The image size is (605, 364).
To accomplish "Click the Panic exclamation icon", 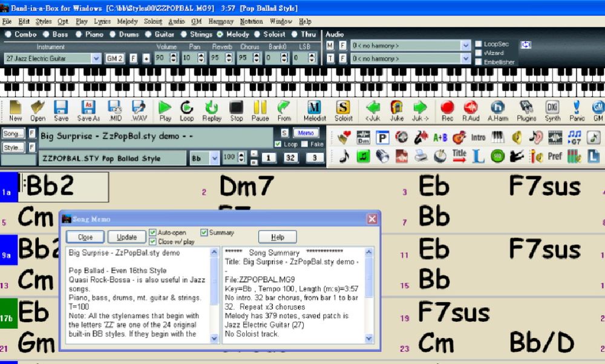I will pos(577,111).
